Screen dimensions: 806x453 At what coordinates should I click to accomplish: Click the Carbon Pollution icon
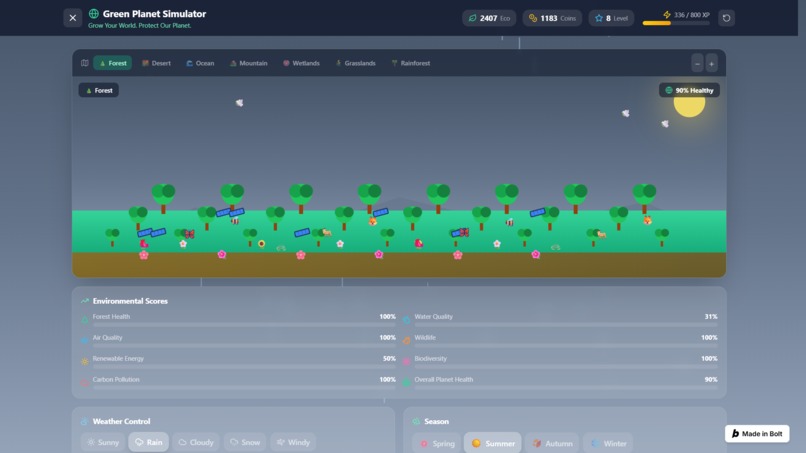click(x=85, y=383)
